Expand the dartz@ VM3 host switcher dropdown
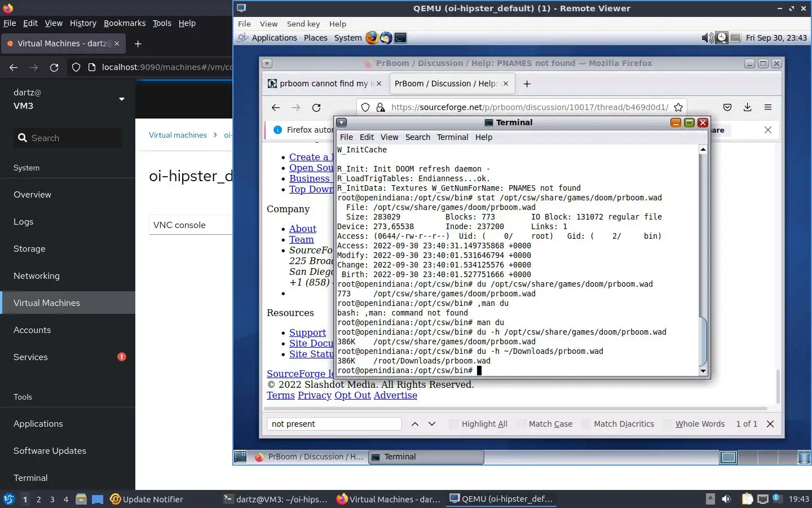812x508 pixels. click(122, 99)
